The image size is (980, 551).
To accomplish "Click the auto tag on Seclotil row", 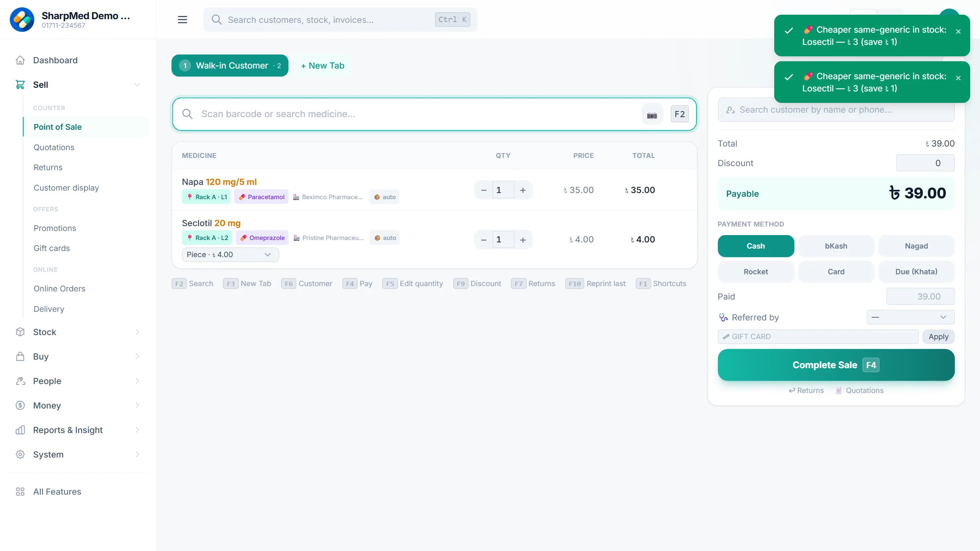I will coord(385,238).
